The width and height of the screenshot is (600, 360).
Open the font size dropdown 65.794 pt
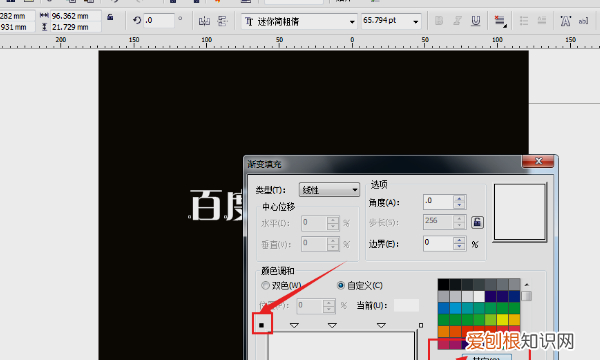click(391, 21)
